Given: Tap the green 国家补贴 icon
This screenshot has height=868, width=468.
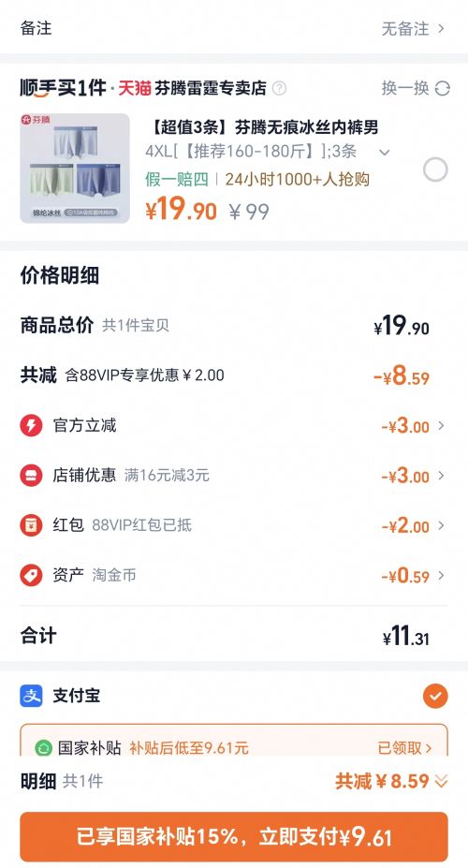Looking at the screenshot, I should point(43,748).
